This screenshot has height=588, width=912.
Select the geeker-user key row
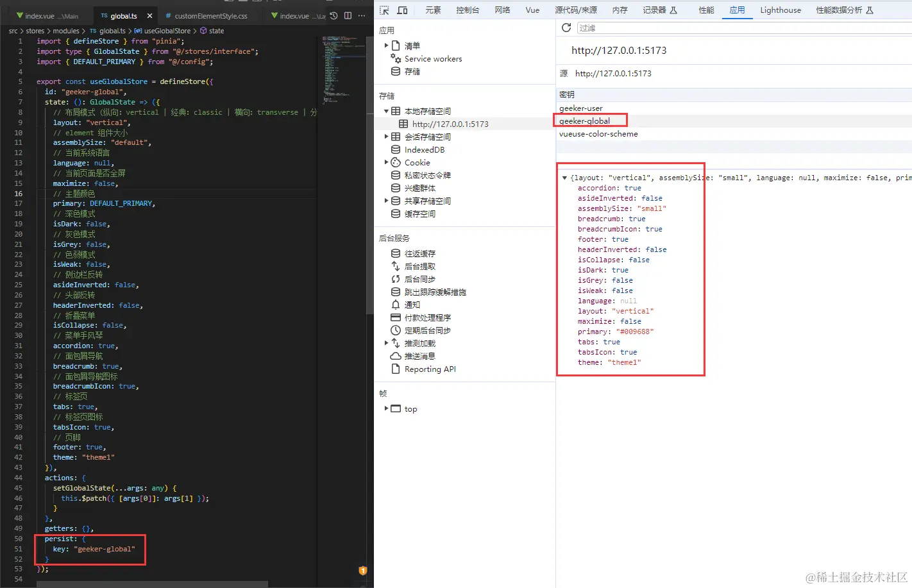click(x=734, y=108)
